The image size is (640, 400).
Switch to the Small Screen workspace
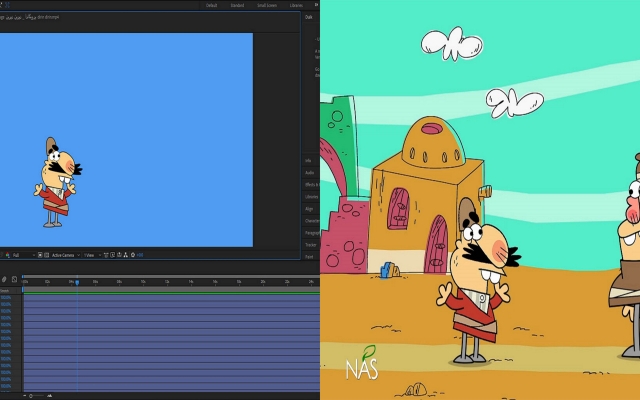(x=267, y=5)
